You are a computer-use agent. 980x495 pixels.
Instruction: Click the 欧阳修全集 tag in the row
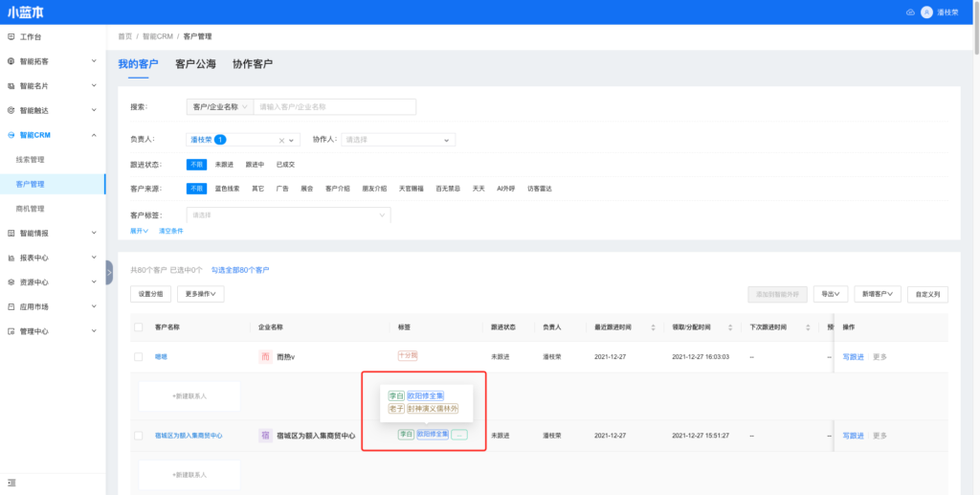pos(433,435)
